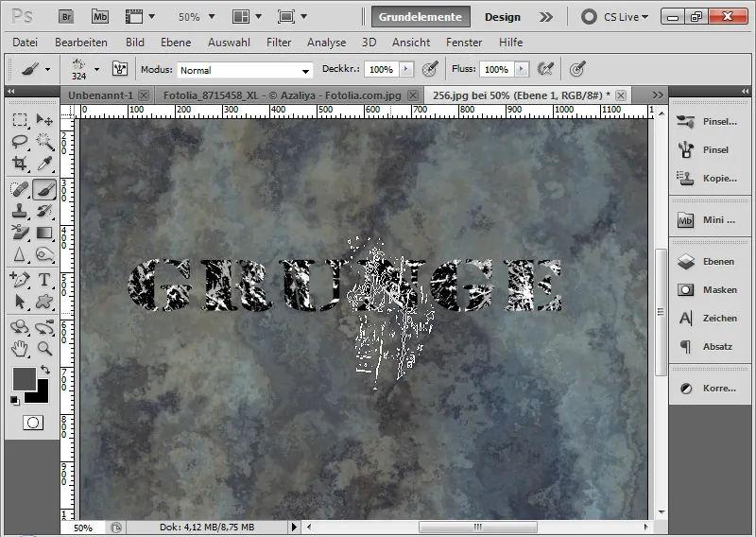Open the Masken panel
Image resolution: width=756 pixels, height=537 pixels.
point(709,290)
